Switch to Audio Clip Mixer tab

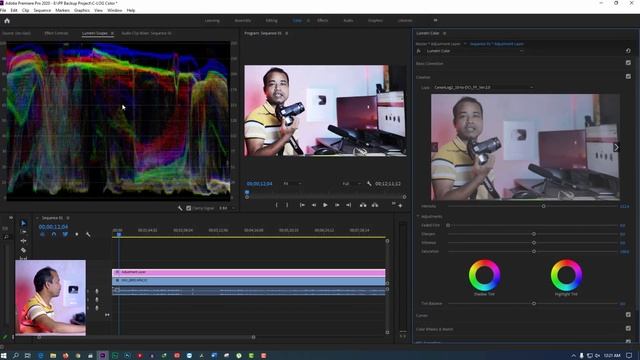(x=146, y=33)
